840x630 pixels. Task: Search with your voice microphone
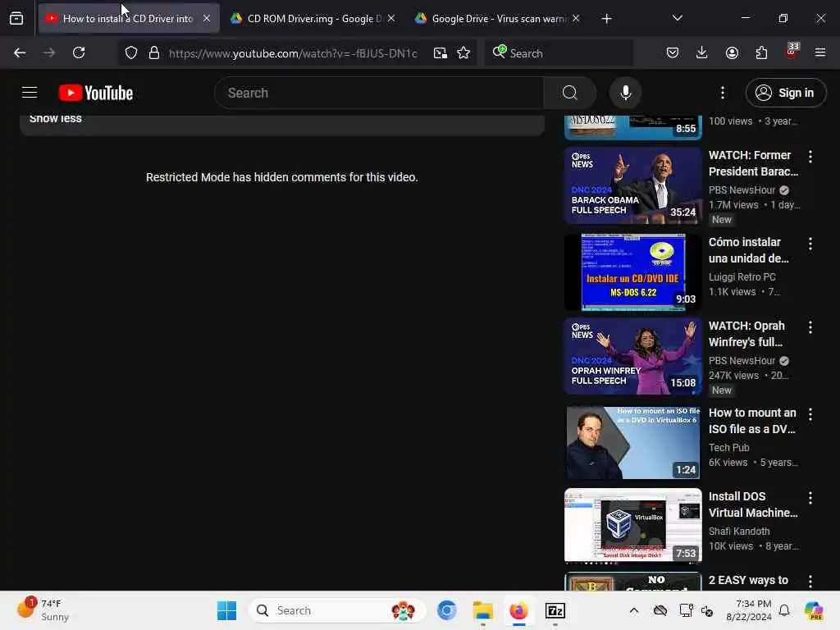coord(625,93)
